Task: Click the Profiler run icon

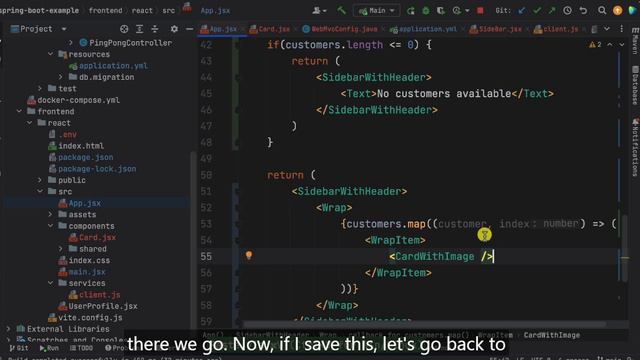Action: (457, 11)
